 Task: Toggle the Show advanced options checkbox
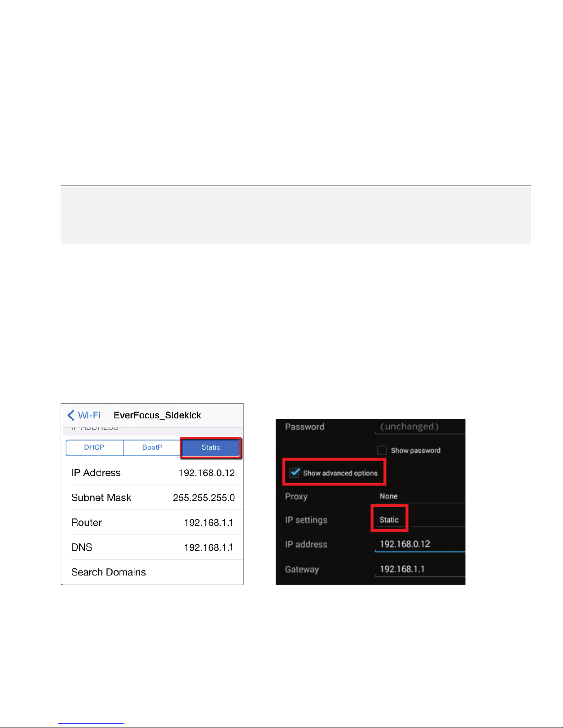(x=295, y=473)
